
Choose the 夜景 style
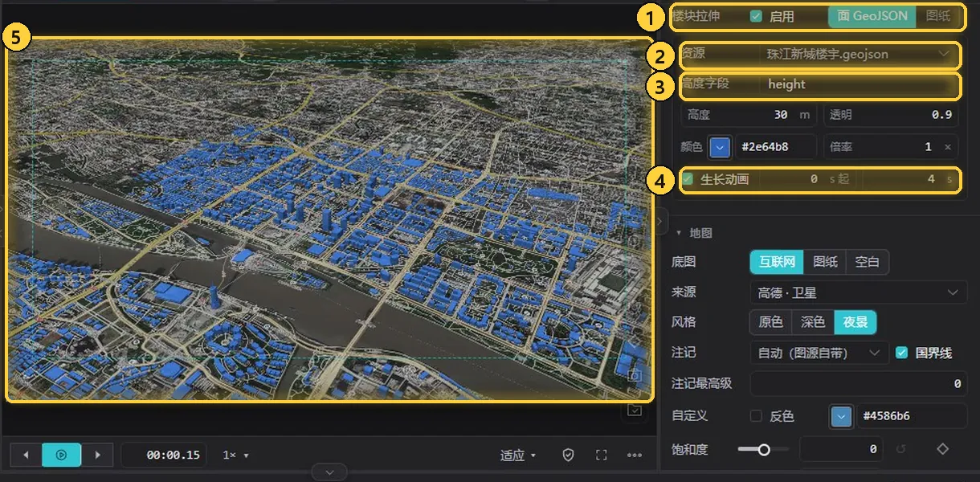pos(855,322)
